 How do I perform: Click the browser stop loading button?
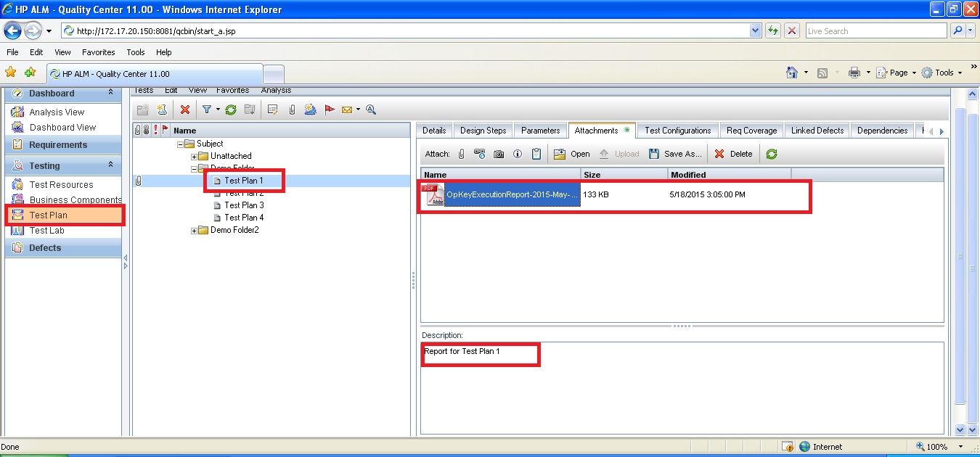(792, 31)
